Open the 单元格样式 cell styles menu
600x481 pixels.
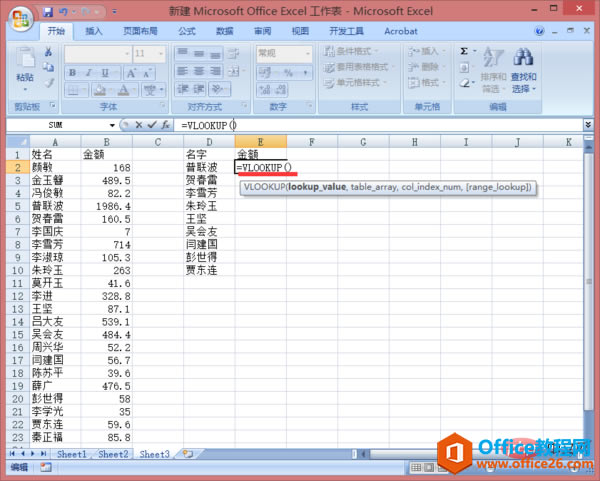pyautogui.click(x=355, y=83)
